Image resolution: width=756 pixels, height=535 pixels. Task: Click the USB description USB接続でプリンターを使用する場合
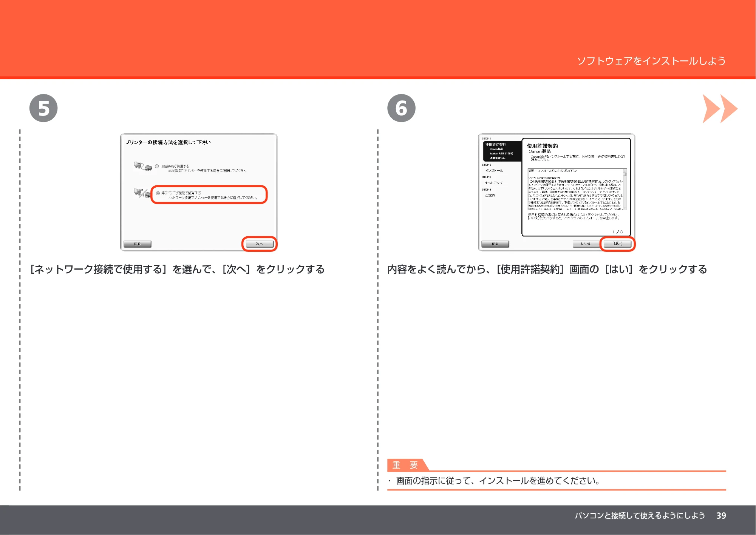[x=207, y=171]
